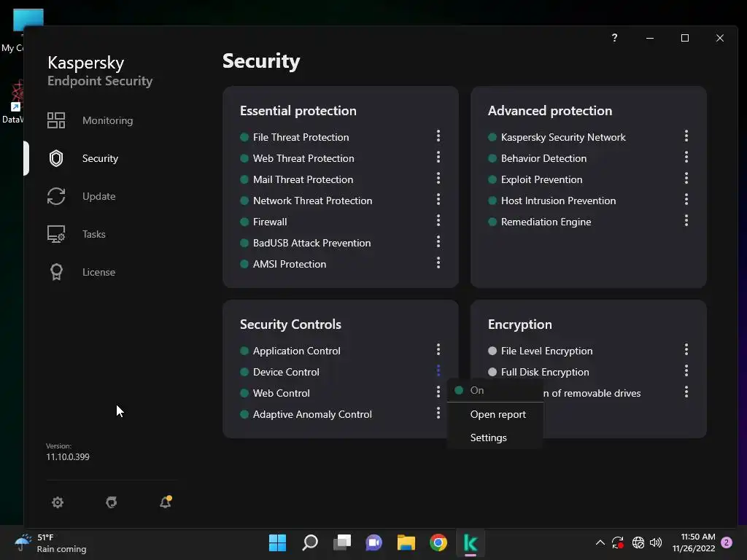This screenshot has height=560, width=747.
Task: Open the Tasks monitor icon
Action: click(x=56, y=234)
